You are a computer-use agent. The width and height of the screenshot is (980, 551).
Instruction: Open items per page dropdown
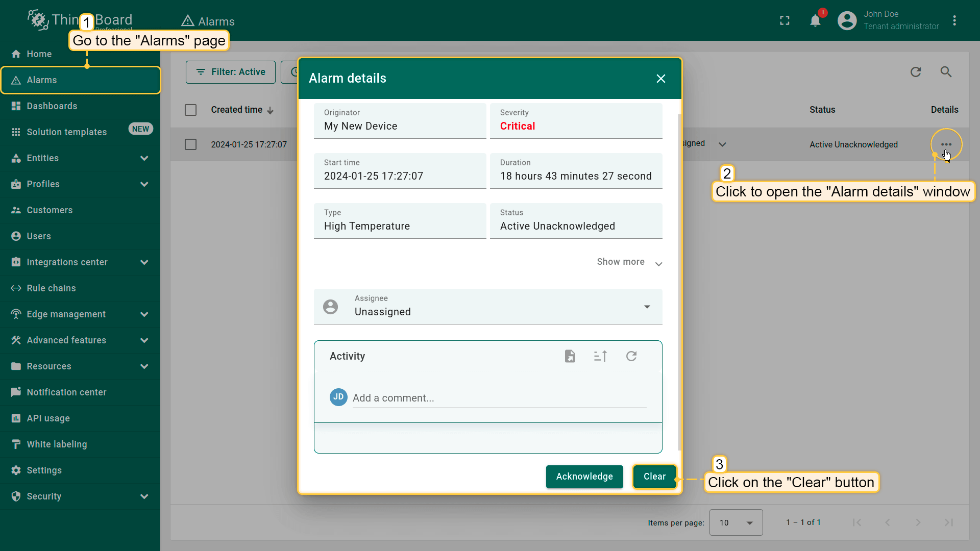(736, 522)
